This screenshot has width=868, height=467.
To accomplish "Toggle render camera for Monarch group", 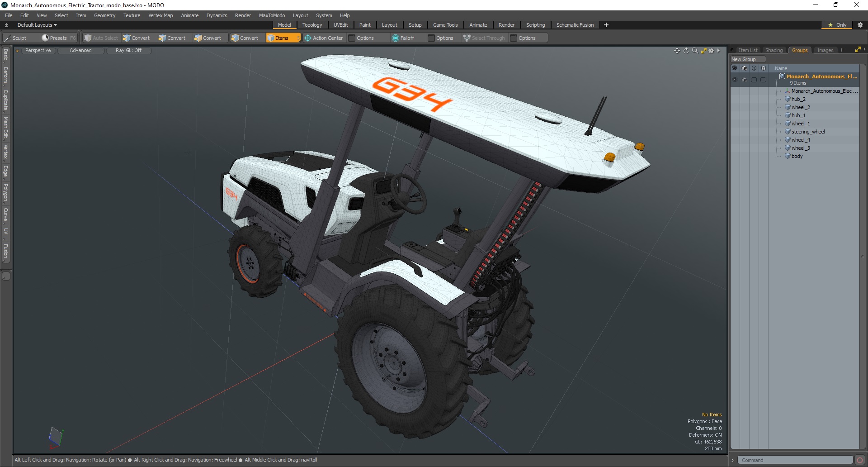I will pos(744,80).
